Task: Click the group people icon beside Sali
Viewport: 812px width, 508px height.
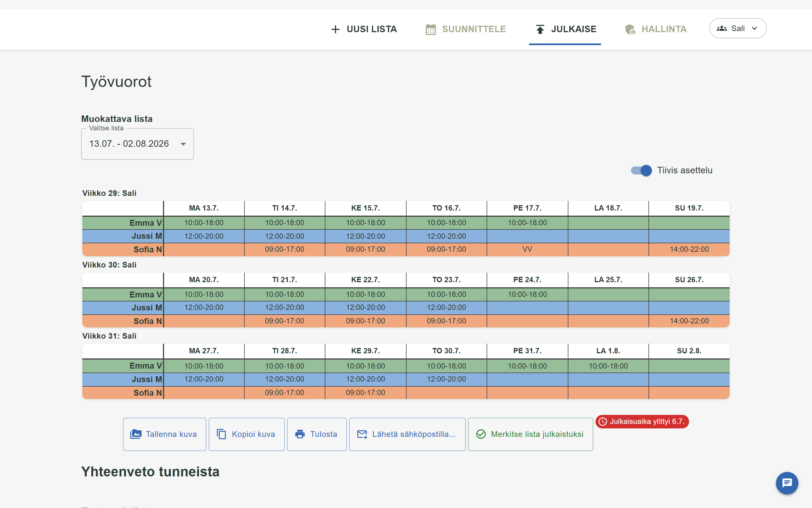Action: click(x=721, y=29)
